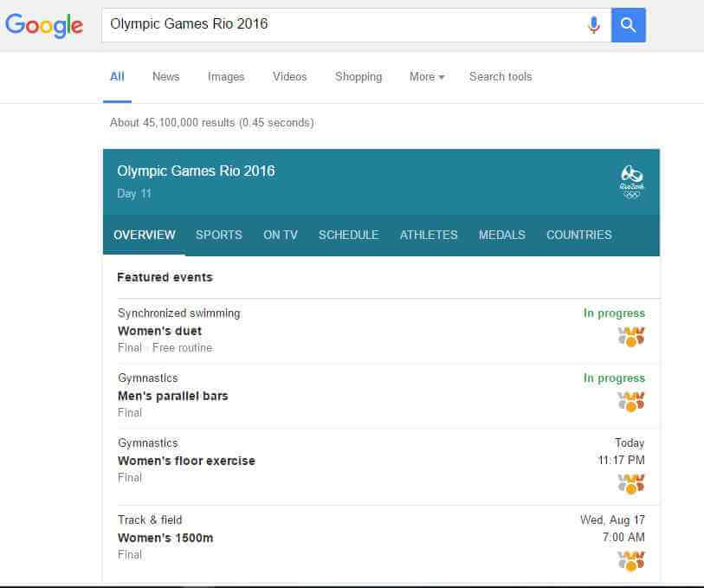704x588 pixels.
Task: Switch to Videos results
Action: [289, 77]
